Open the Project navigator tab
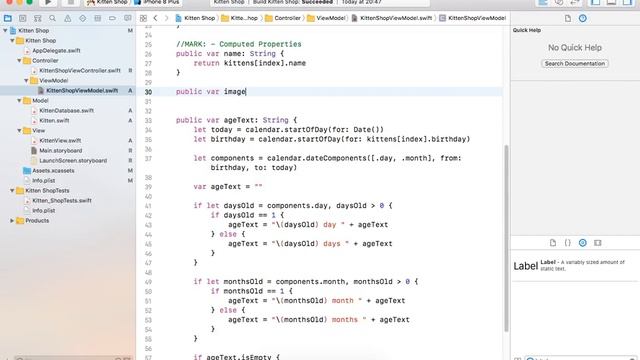The width and height of the screenshot is (640, 360). [x=8, y=18]
